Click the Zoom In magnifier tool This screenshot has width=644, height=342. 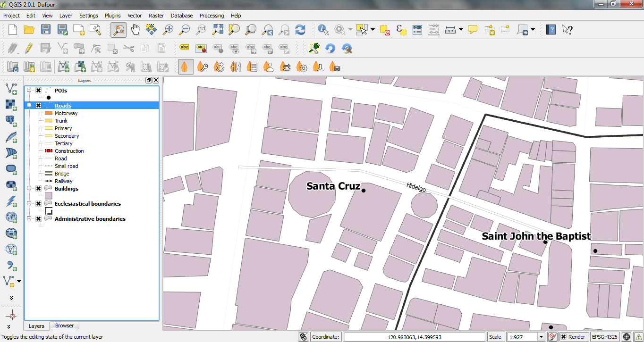168,30
